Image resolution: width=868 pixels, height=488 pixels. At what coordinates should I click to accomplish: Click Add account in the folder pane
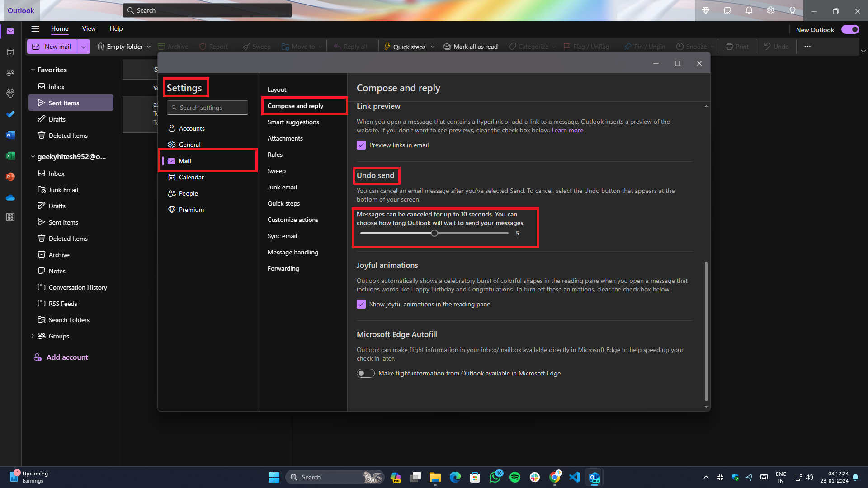coord(61,357)
